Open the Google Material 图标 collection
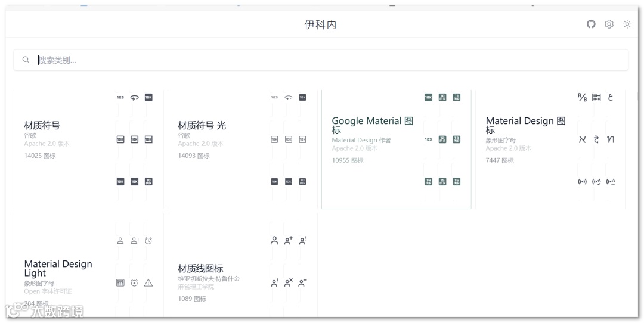The height and width of the screenshot is (323, 644). click(x=397, y=149)
